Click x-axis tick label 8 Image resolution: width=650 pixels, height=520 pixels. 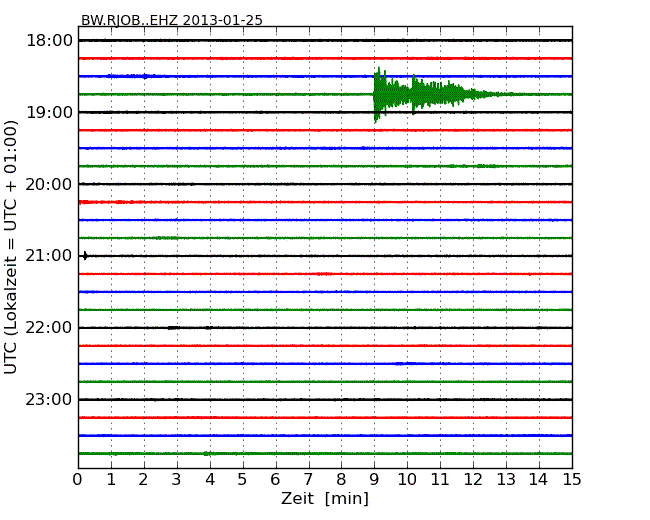(x=341, y=479)
